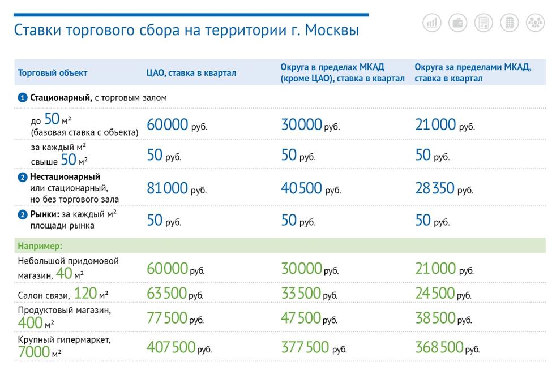Open the group of people icon
Viewport: 552px width, 392px height.
coord(535,23)
